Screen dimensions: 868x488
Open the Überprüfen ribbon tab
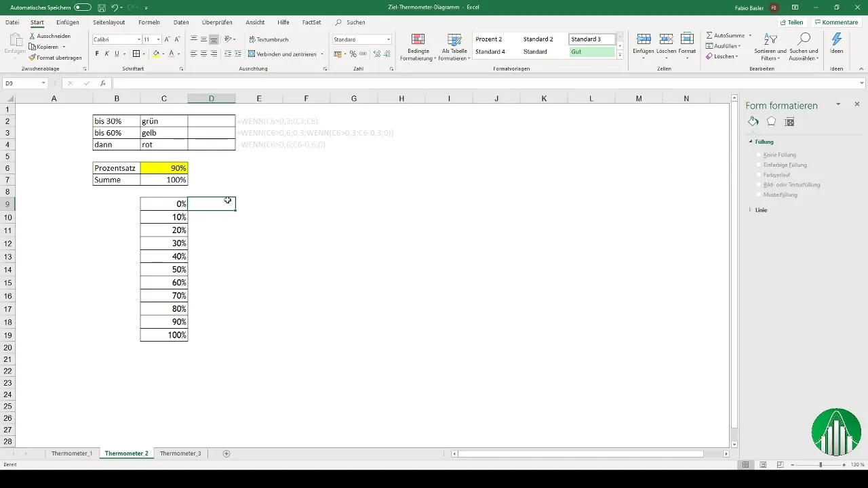click(x=217, y=22)
